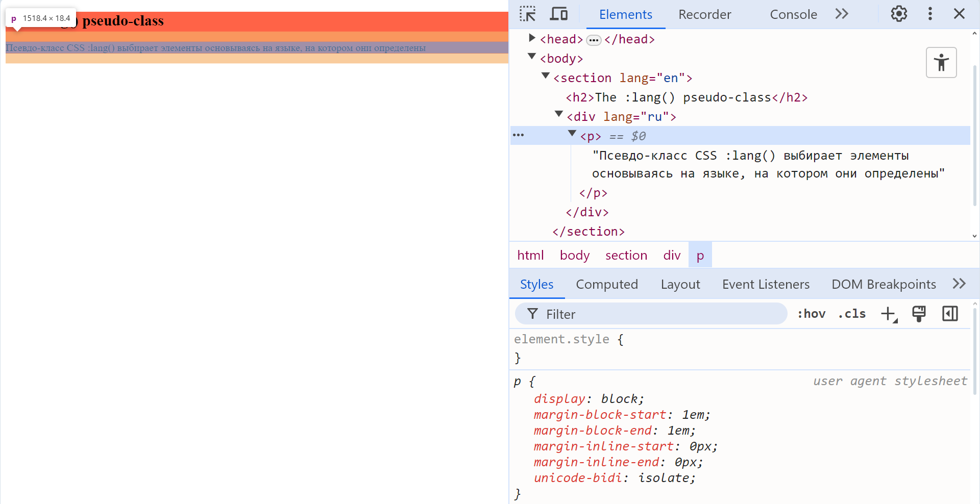Switch to the Computed tab
The height and width of the screenshot is (504, 980).
click(x=607, y=284)
